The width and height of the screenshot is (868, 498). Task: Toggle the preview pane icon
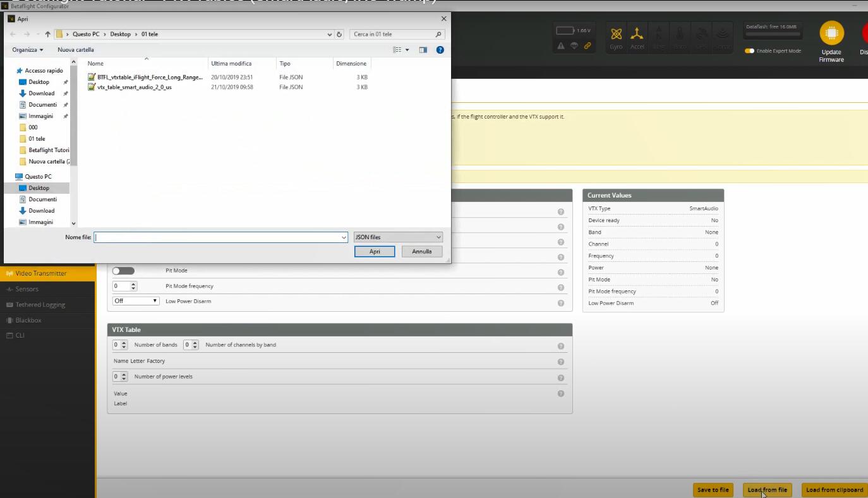coord(423,50)
